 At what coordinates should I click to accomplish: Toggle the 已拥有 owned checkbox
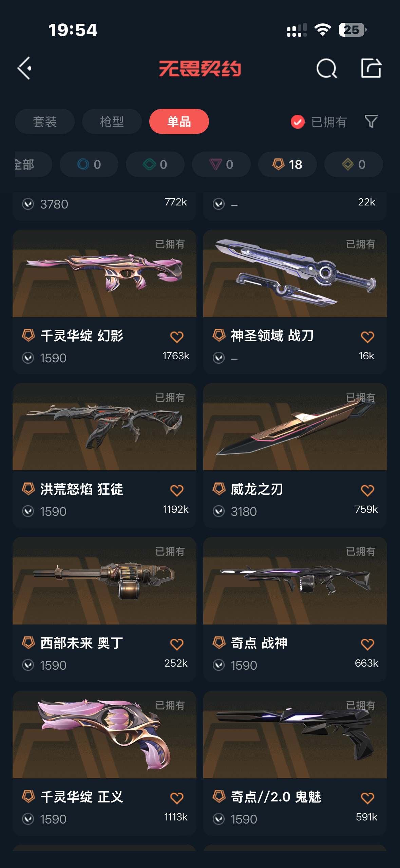point(298,122)
